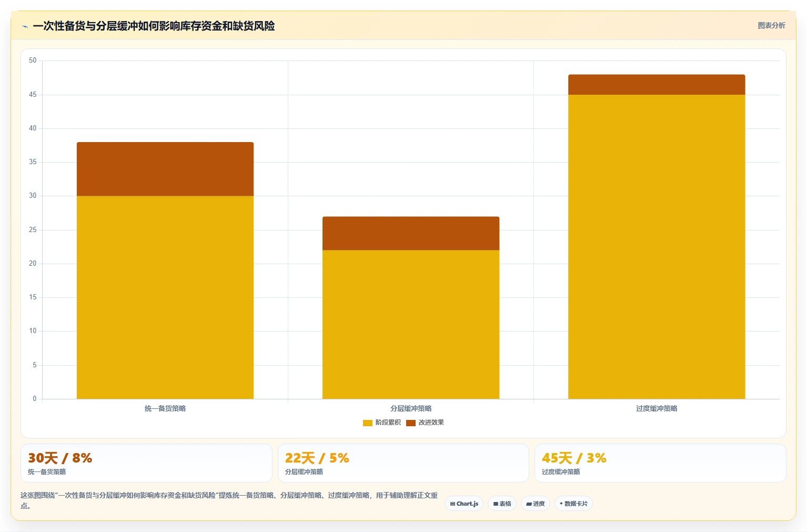Screen dimensions: 807x532
Task: Click the lightning icon beside the chart title
Action: (25, 26)
